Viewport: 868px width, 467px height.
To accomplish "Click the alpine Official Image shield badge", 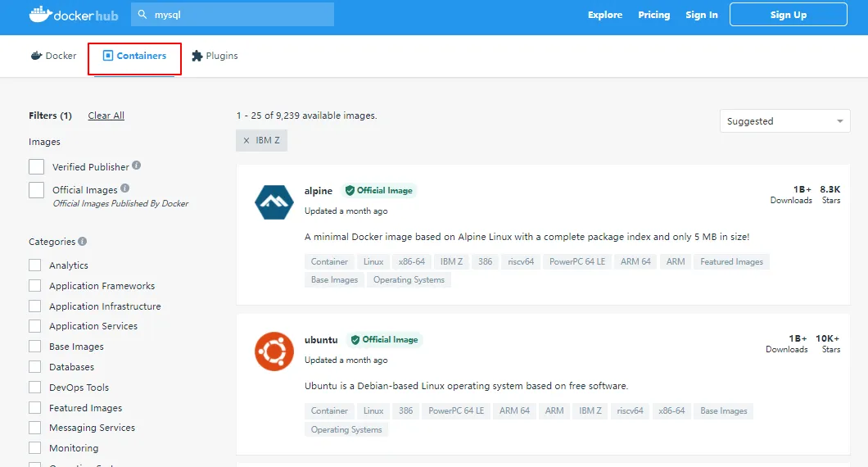I will click(379, 191).
